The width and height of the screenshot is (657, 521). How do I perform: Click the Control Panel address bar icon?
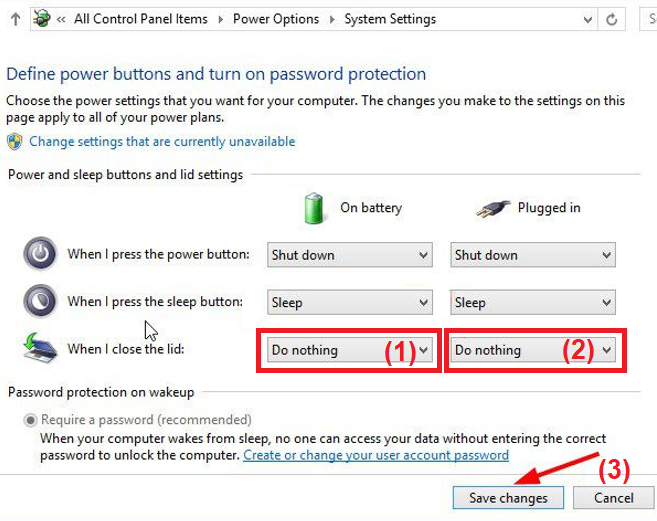coord(42,18)
